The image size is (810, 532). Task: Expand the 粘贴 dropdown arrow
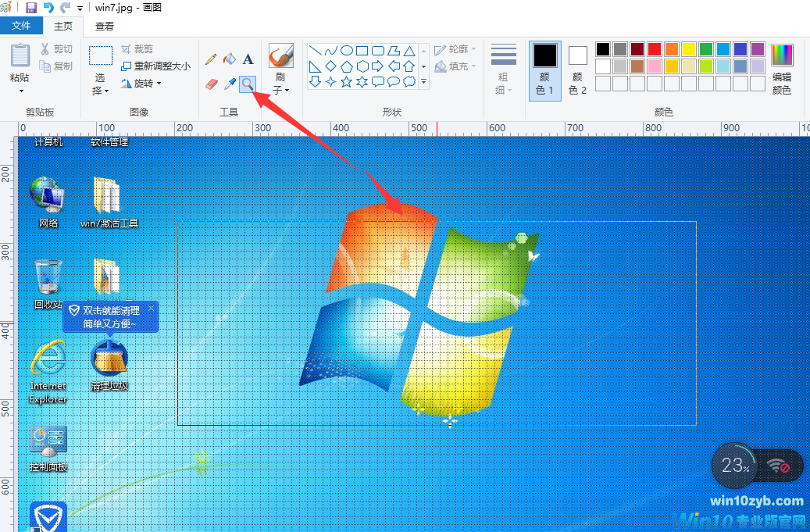click(x=20, y=91)
